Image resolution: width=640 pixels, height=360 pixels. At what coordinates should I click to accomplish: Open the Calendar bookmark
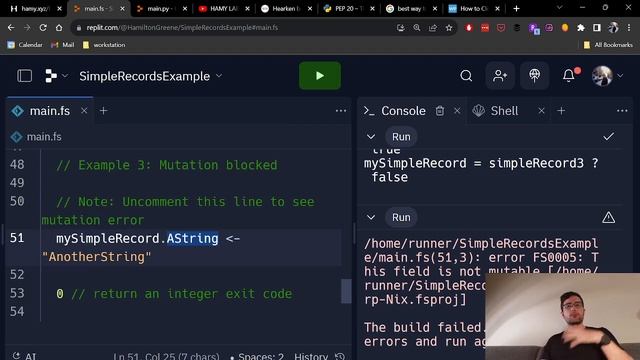click(25, 45)
